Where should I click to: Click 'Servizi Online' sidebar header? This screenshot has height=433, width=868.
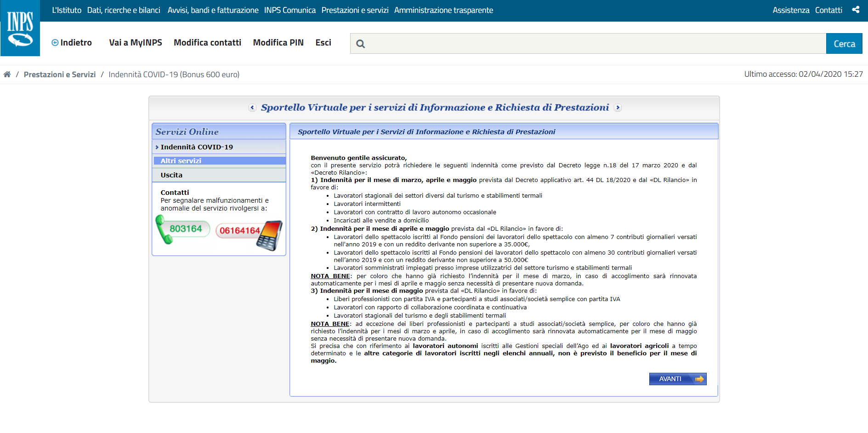click(219, 131)
